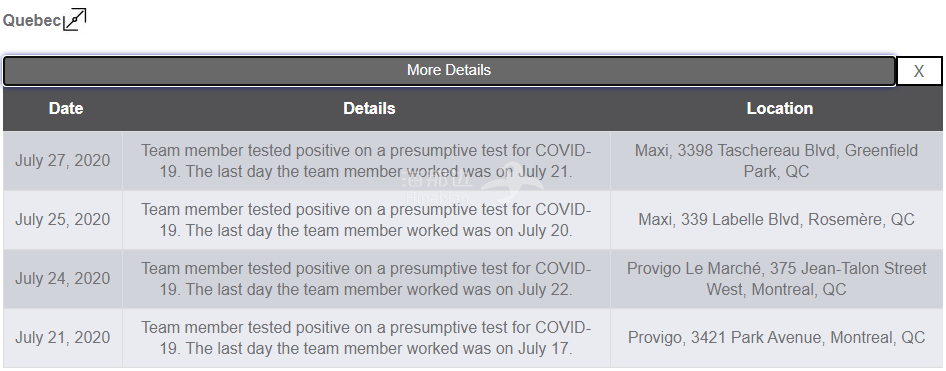Screen dimensions: 946x371
Task: Click the Date column header
Action: (66, 109)
